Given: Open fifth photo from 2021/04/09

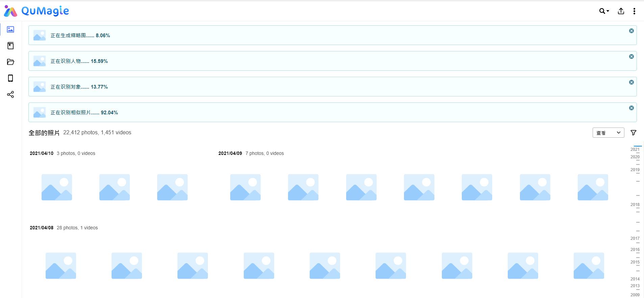Looking at the screenshot, I should tap(477, 187).
